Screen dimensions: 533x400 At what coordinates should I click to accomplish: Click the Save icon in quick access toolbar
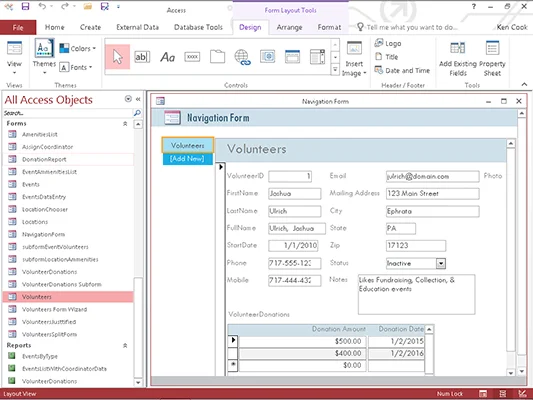(25, 6)
